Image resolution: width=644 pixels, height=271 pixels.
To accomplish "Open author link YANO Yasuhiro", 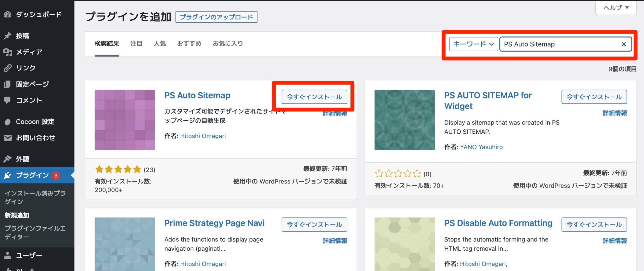I will [x=481, y=147].
